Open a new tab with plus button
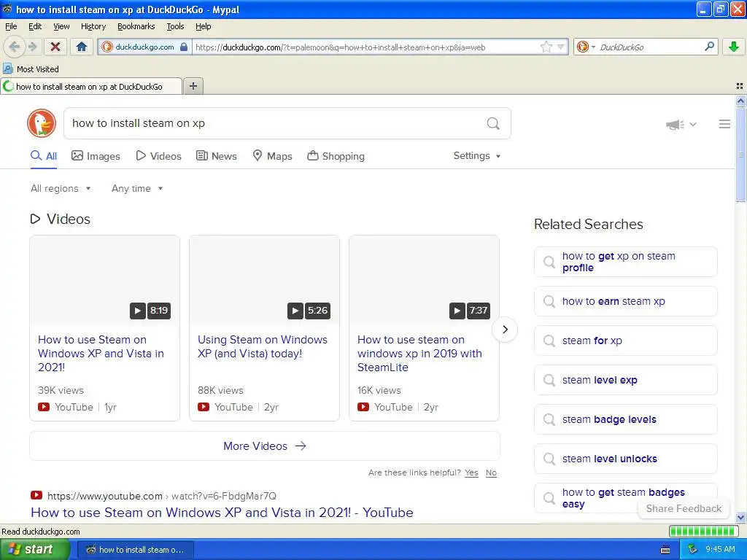Viewport: 747px width, 560px height. pyautogui.click(x=193, y=86)
